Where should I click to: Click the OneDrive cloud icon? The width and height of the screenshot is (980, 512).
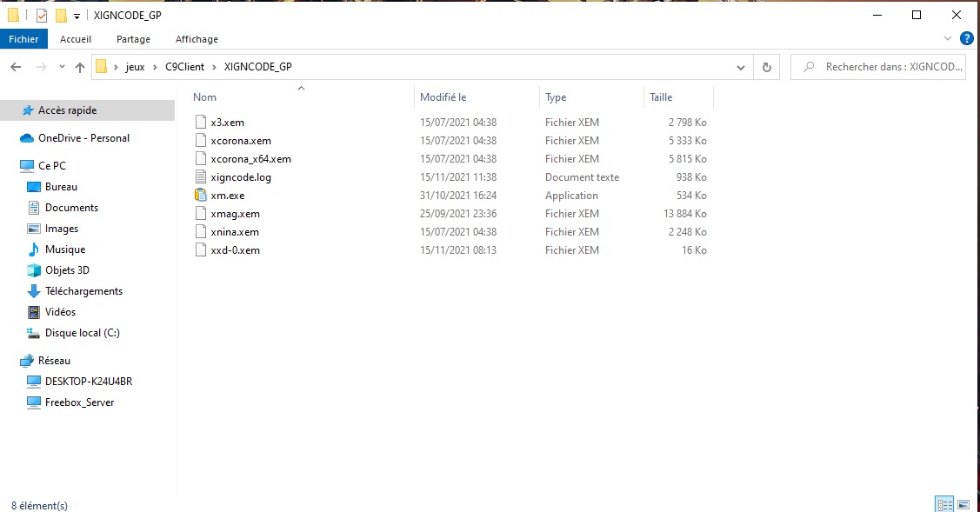(27, 138)
